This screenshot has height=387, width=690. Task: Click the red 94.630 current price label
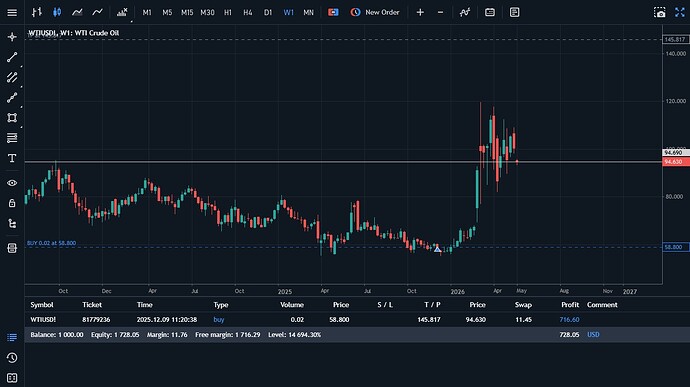point(676,162)
